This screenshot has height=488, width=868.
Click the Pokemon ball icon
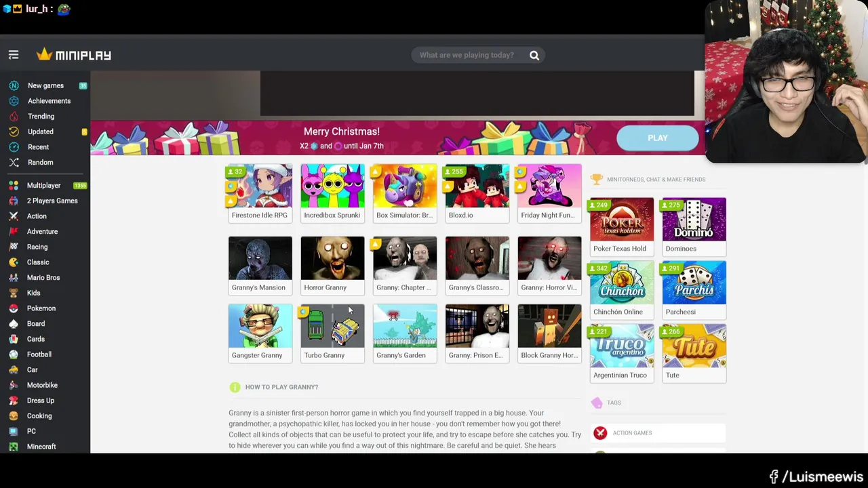click(14, 308)
